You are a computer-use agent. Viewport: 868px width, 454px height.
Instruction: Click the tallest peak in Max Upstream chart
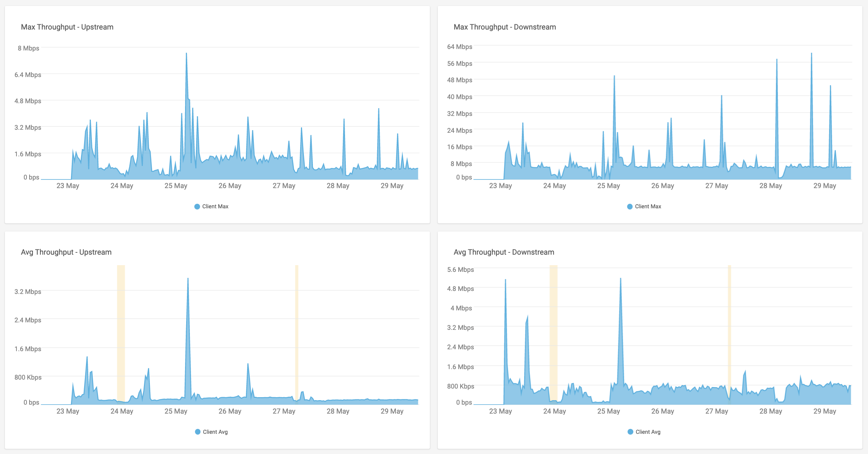tap(186, 55)
